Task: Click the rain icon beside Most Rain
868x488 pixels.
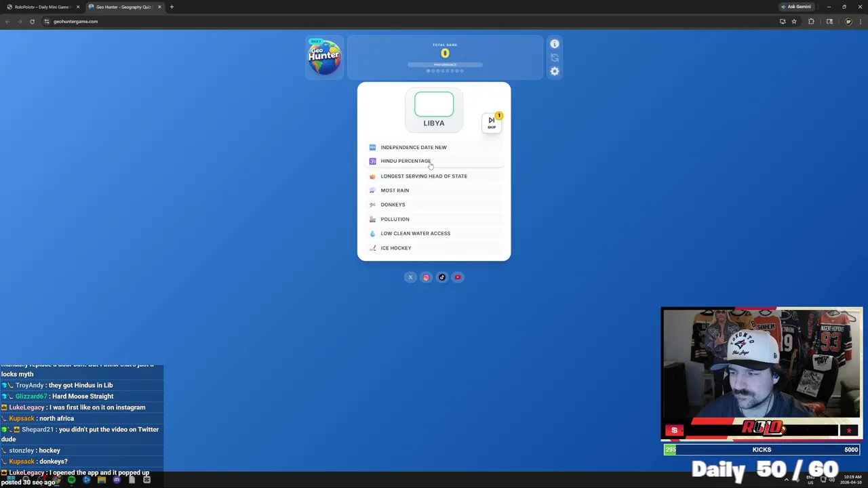Action: [372, 190]
